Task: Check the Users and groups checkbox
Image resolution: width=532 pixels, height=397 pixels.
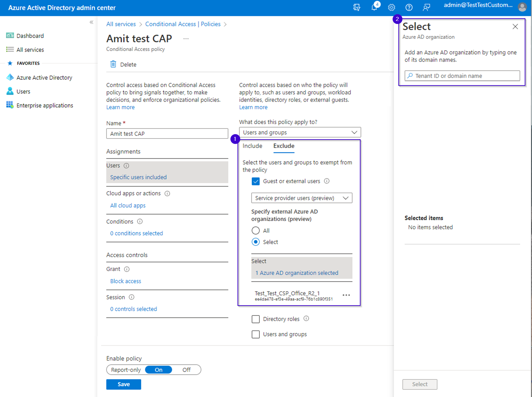Action: coord(256,334)
